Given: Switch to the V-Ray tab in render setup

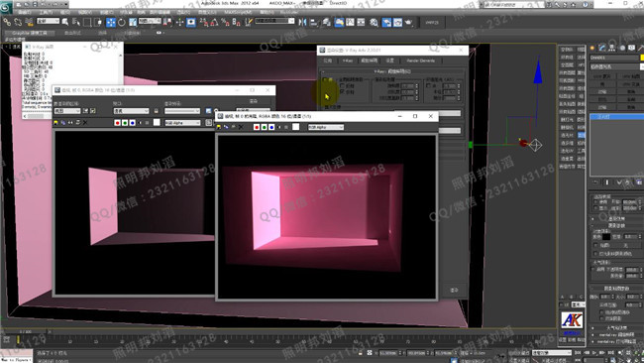Looking at the screenshot, I should 348,60.
